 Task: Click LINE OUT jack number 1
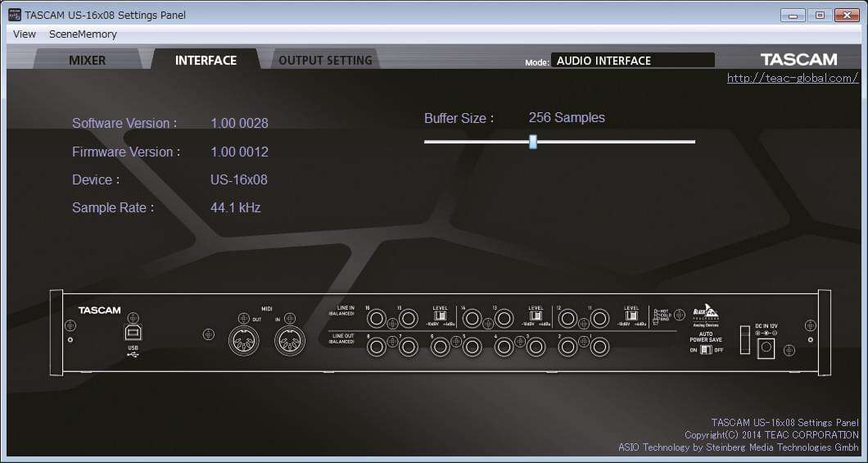click(x=599, y=347)
